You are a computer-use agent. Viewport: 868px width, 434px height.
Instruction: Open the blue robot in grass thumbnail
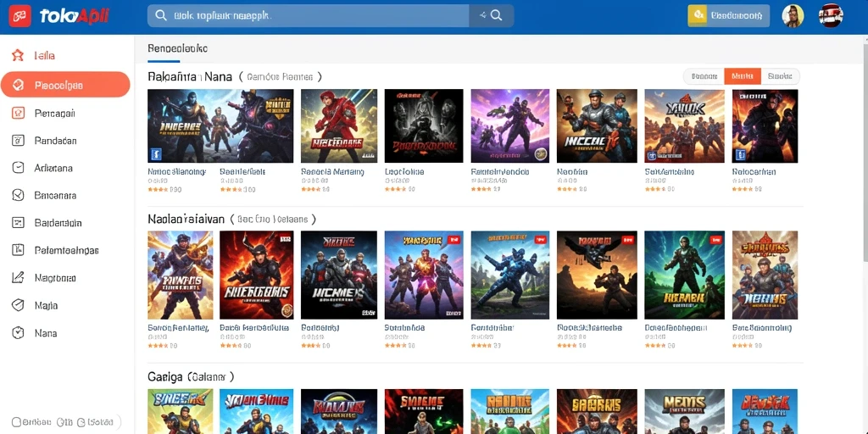click(x=509, y=275)
